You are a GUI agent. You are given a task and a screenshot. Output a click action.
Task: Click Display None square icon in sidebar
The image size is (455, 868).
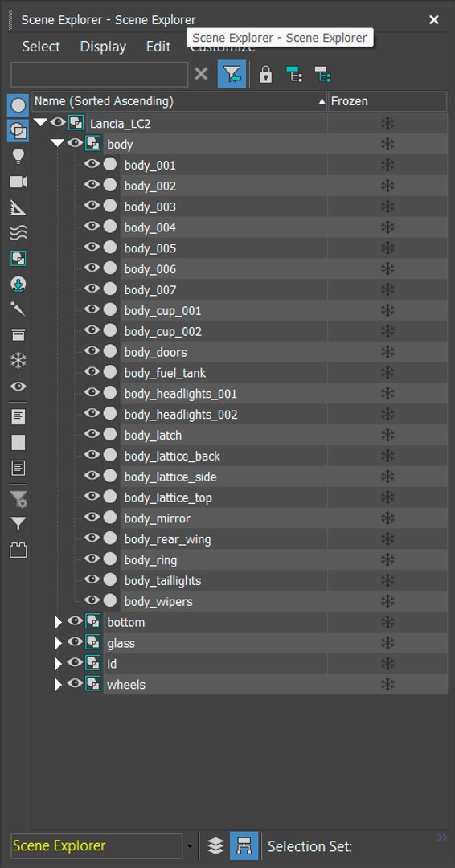pyautogui.click(x=18, y=442)
